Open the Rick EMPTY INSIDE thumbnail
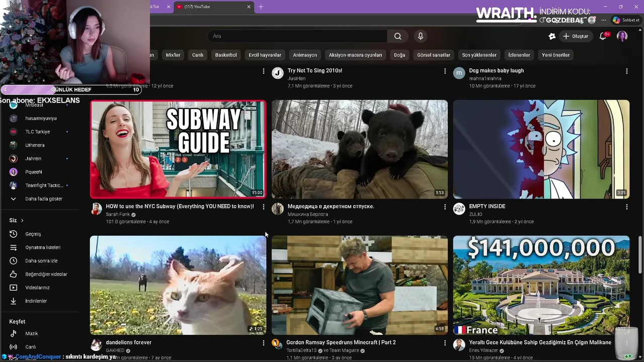This screenshot has width=644, height=362. coord(541,149)
